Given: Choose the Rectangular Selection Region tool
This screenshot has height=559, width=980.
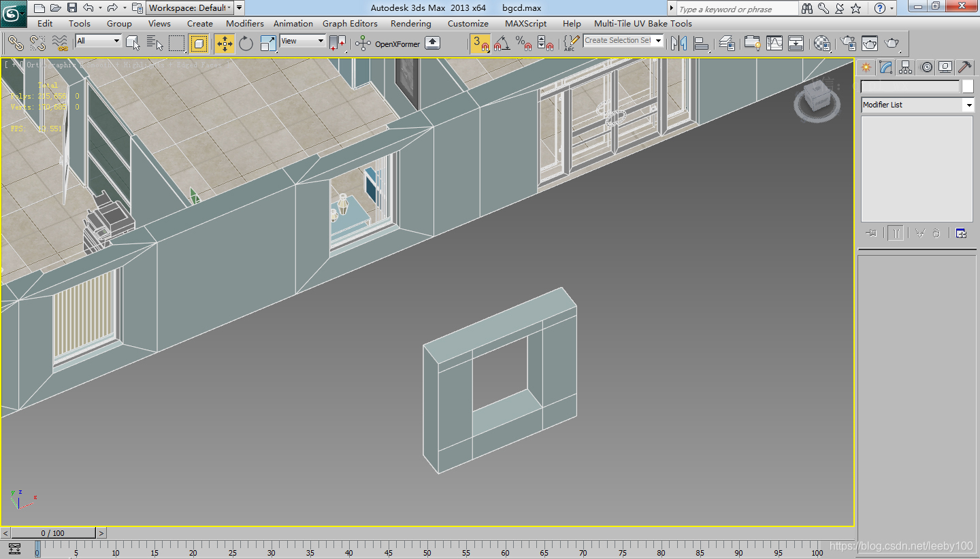Looking at the screenshot, I should pos(177,44).
